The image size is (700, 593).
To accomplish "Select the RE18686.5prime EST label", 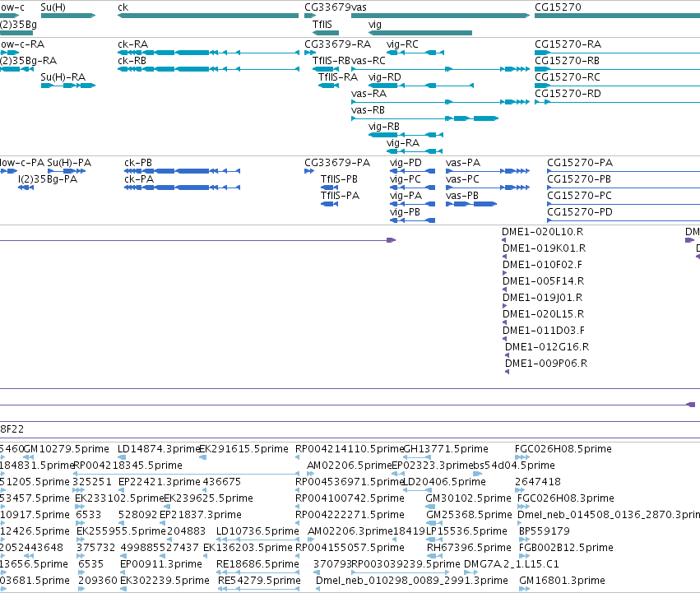I will coord(257,564).
